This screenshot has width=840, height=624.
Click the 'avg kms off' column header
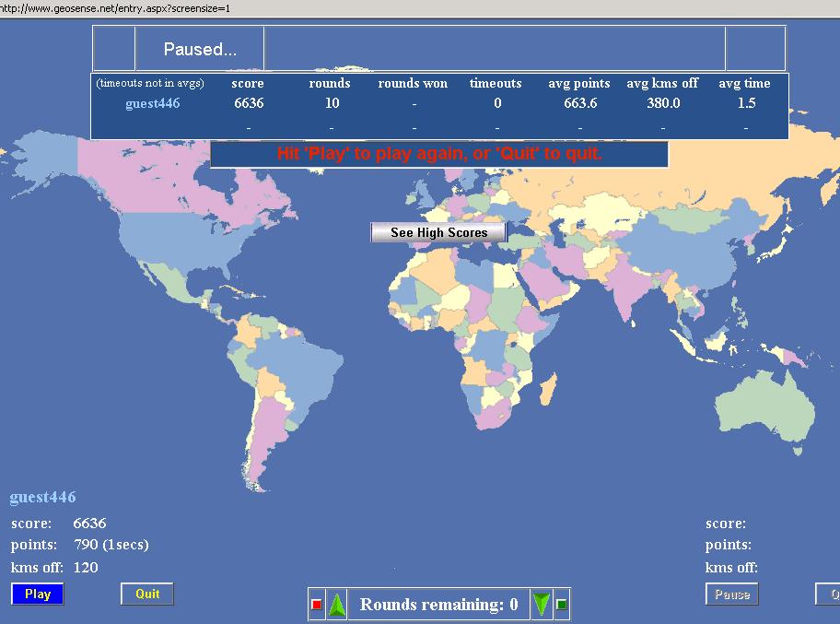point(663,83)
